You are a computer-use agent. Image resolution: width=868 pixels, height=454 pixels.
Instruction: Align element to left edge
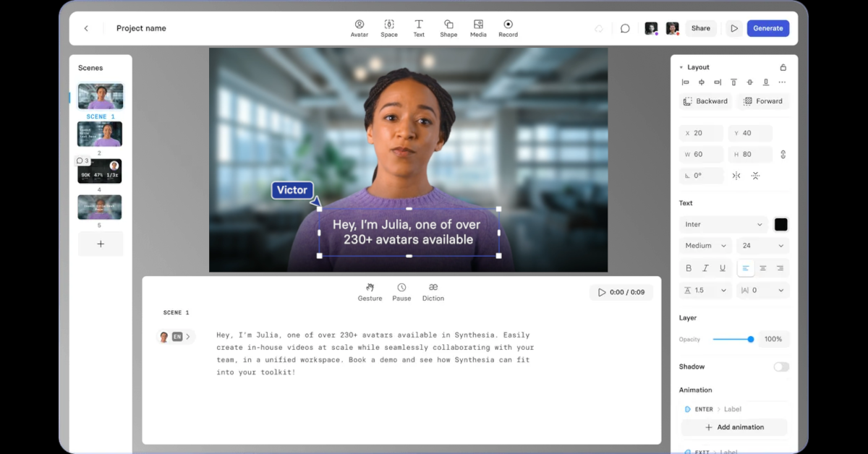pos(686,82)
